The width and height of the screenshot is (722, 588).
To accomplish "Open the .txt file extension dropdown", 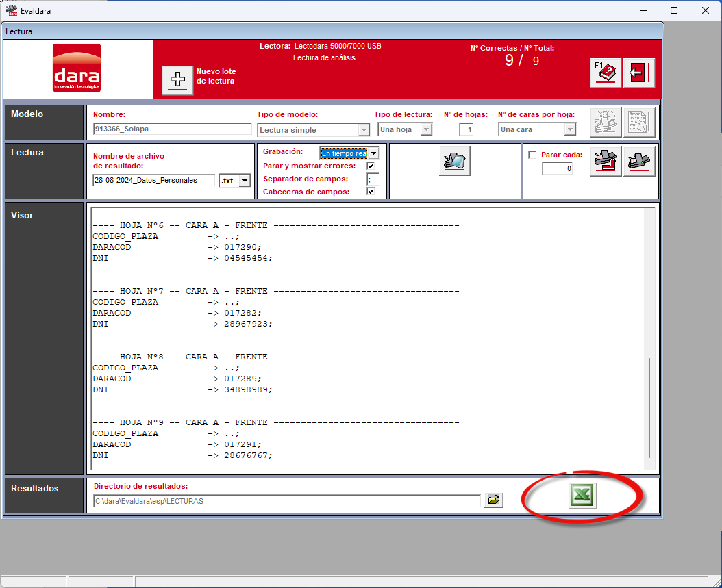I will coord(245,181).
